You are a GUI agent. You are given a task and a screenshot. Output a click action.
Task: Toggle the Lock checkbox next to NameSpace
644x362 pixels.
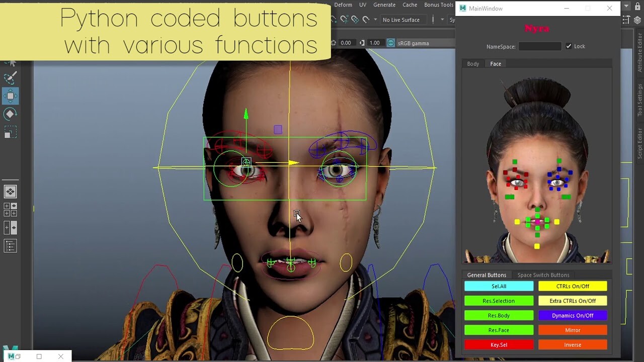(569, 46)
